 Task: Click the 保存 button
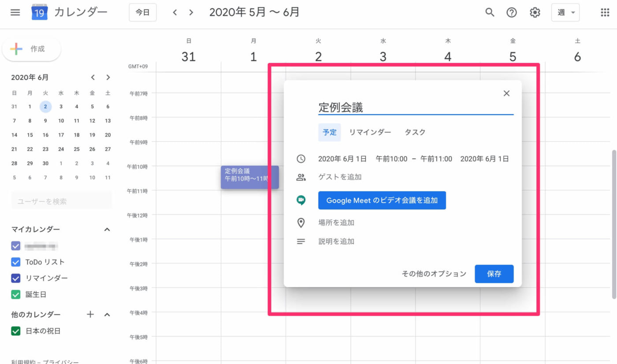(x=494, y=274)
